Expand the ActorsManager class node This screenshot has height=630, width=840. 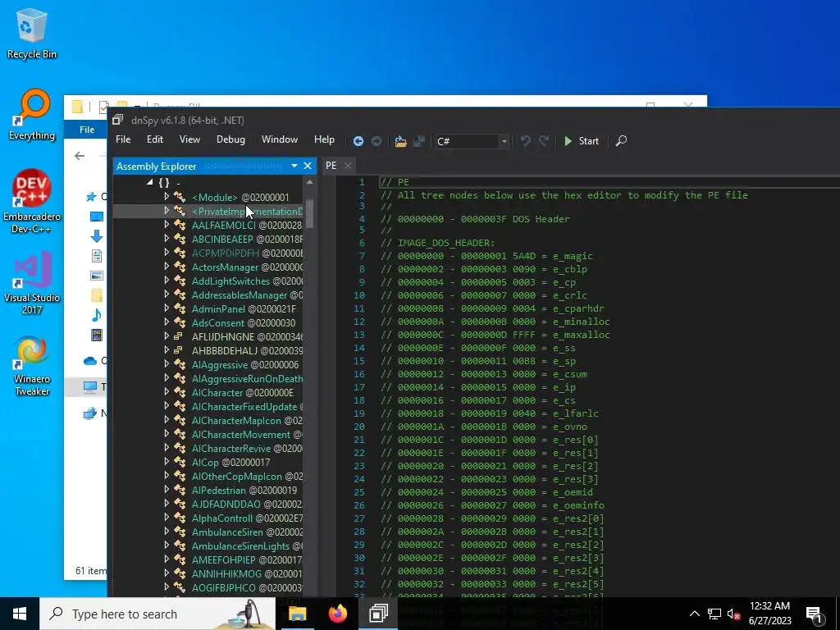coord(167,267)
